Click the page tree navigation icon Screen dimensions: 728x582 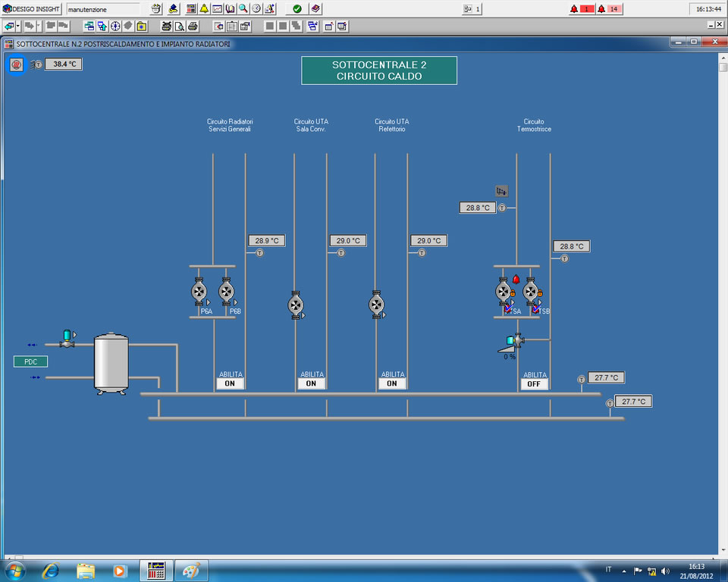click(89, 26)
